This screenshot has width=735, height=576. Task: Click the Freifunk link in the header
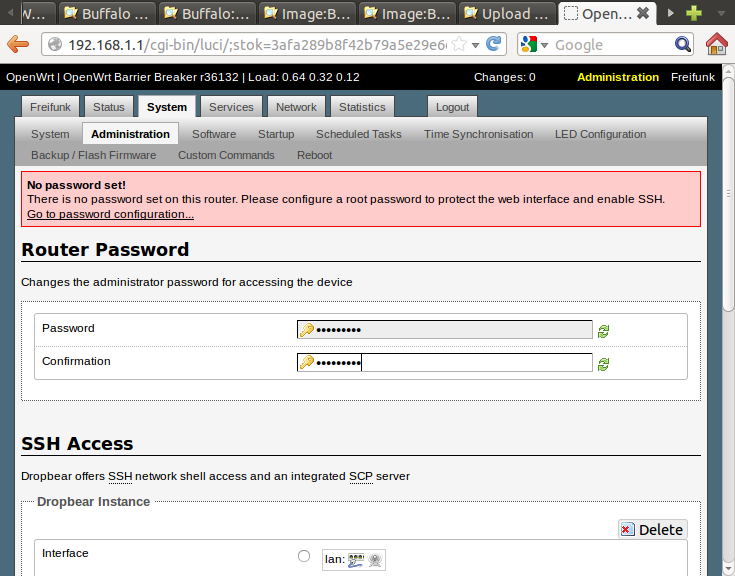coord(693,77)
